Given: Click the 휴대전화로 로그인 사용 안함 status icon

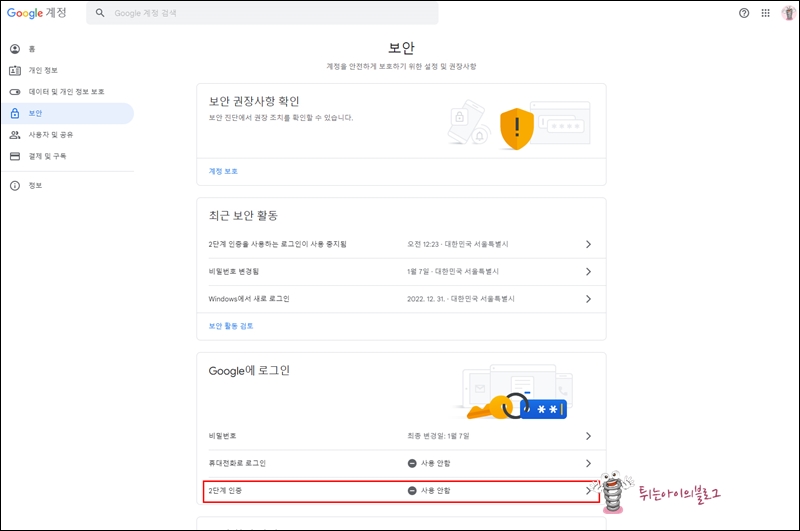Looking at the screenshot, I should (x=412, y=463).
